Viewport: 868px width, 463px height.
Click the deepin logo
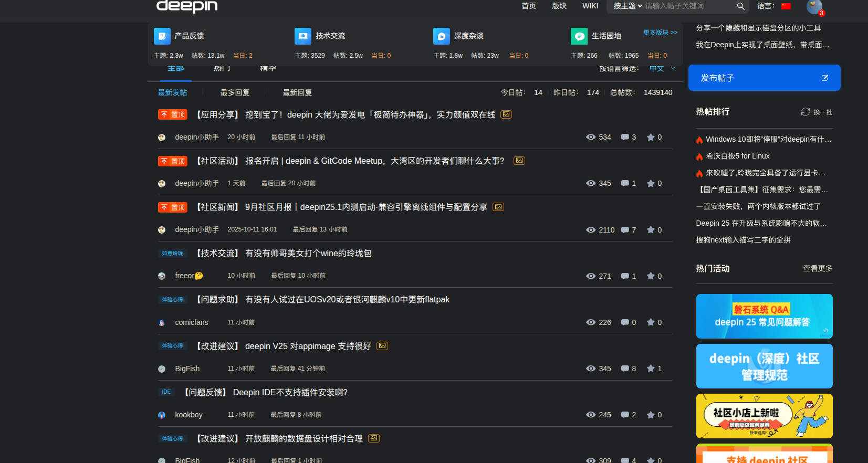(x=187, y=6)
